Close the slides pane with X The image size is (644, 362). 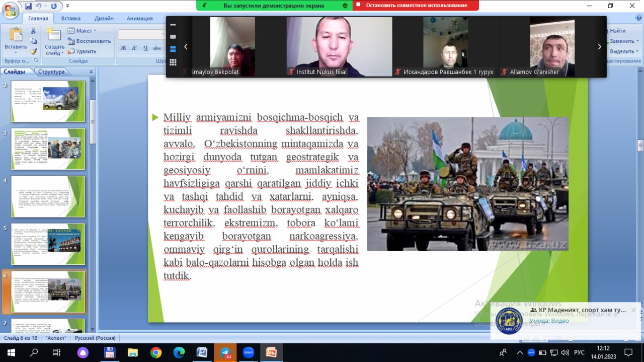coord(91,71)
